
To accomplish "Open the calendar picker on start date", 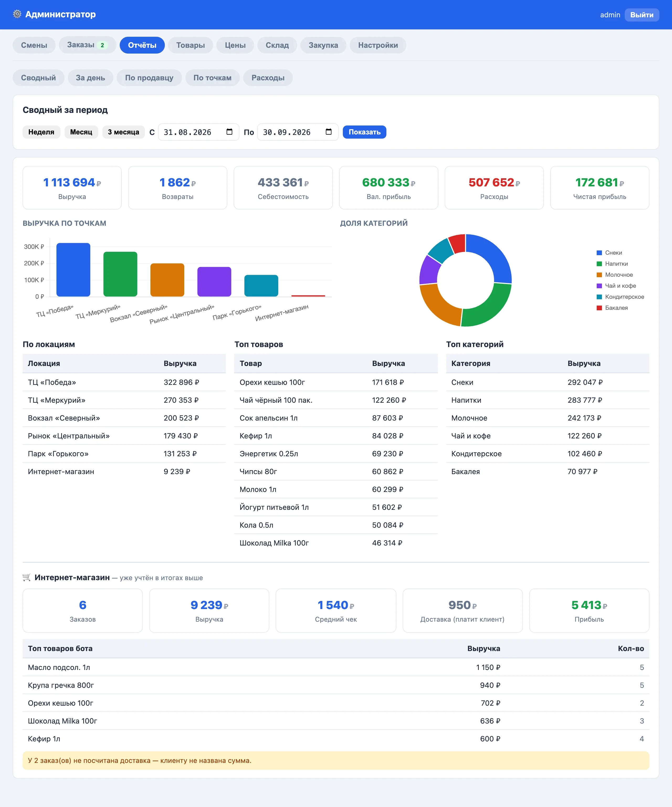I will click(229, 132).
